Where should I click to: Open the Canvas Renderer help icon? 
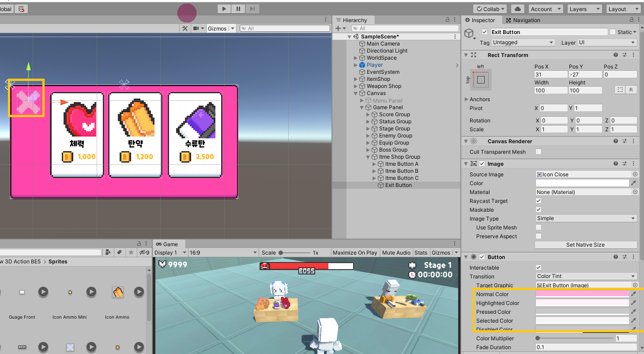[615, 141]
